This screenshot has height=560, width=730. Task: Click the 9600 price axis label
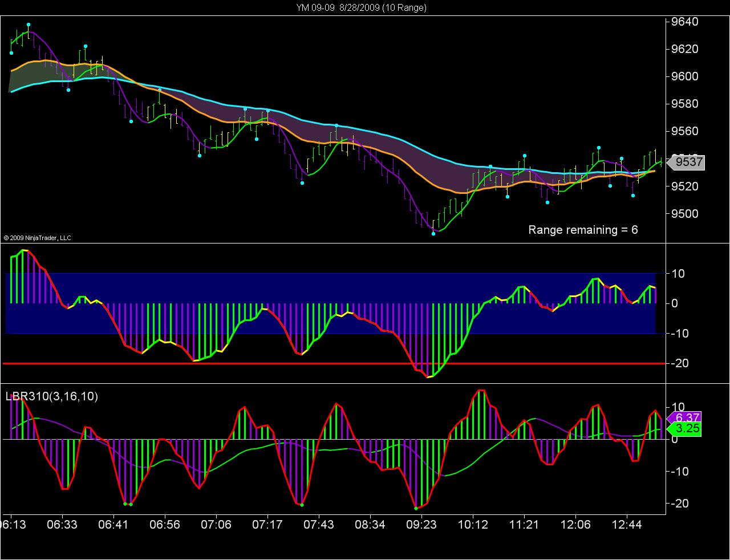pyautogui.click(x=686, y=76)
